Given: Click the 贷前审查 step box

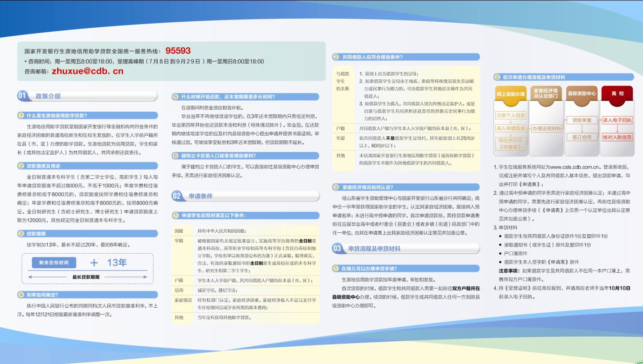Looking at the screenshot, I should click(x=582, y=120).
